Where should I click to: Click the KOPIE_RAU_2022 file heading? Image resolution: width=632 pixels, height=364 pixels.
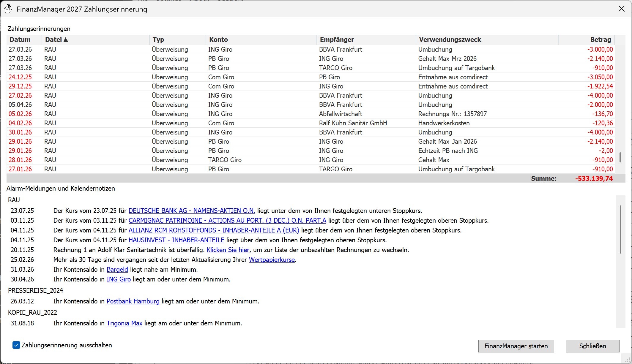point(33,312)
